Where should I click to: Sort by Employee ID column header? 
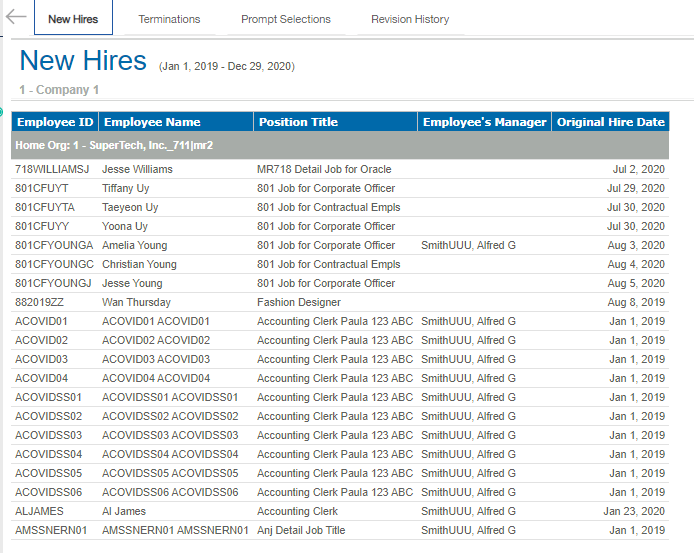[x=55, y=122]
